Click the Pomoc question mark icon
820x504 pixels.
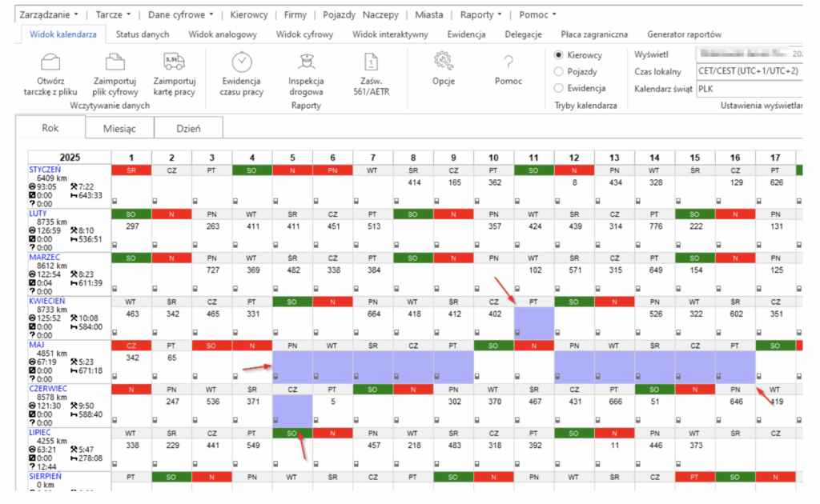508,62
